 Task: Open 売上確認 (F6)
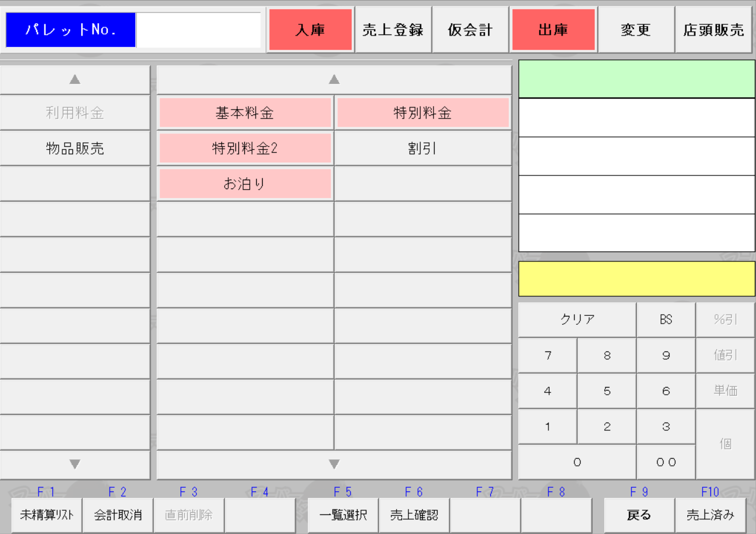(x=414, y=515)
